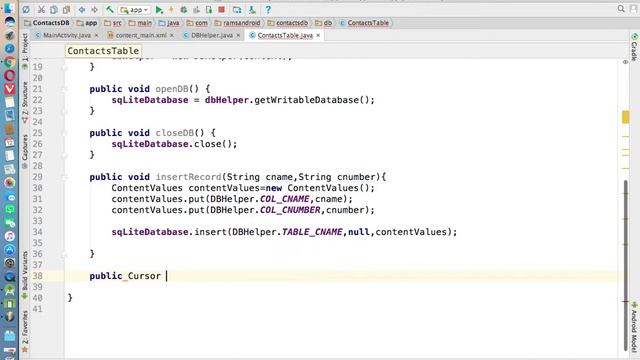Close the MainActivity.java tab
640x360 pixels.
tap(96, 36)
